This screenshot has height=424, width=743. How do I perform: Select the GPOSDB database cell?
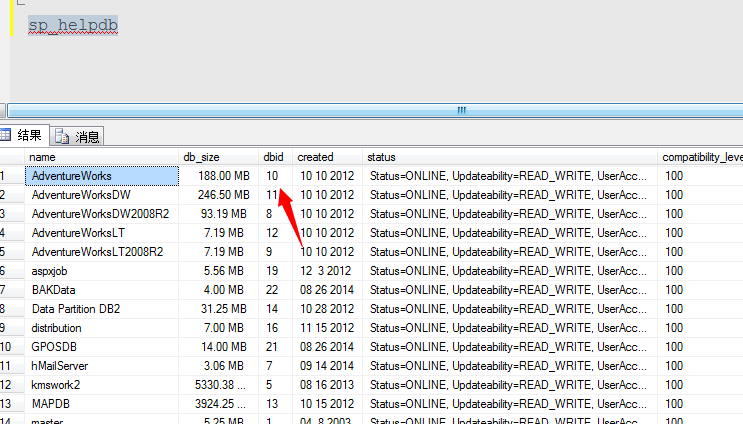102,347
